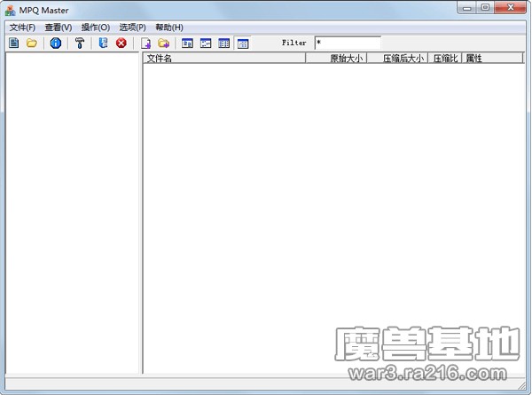This screenshot has width=532, height=395.
Task: Select the hammer tool icon
Action: coord(80,43)
